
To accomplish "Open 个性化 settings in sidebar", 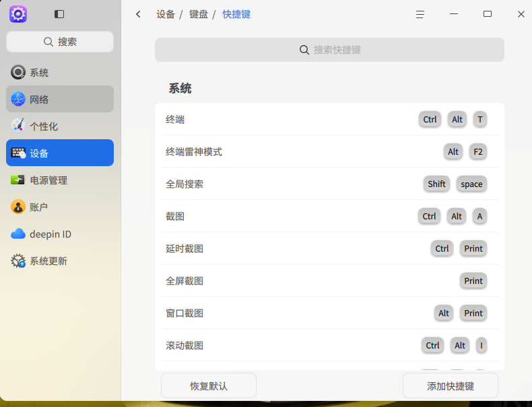I will tap(60, 126).
